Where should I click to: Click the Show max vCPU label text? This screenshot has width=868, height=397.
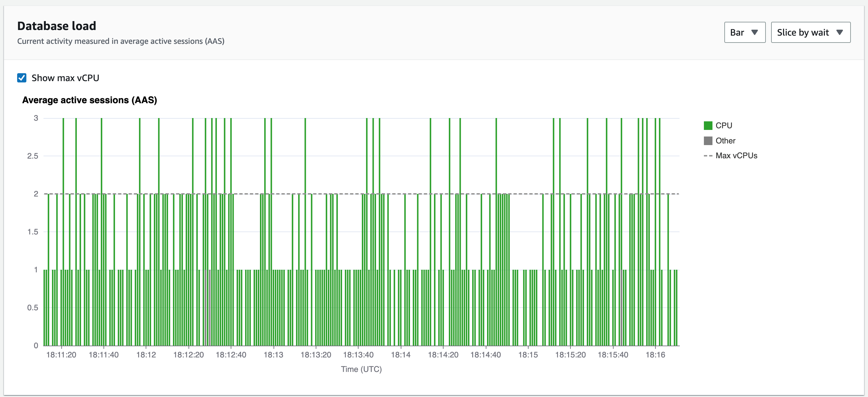pyautogui.click(x=65, y=78)
